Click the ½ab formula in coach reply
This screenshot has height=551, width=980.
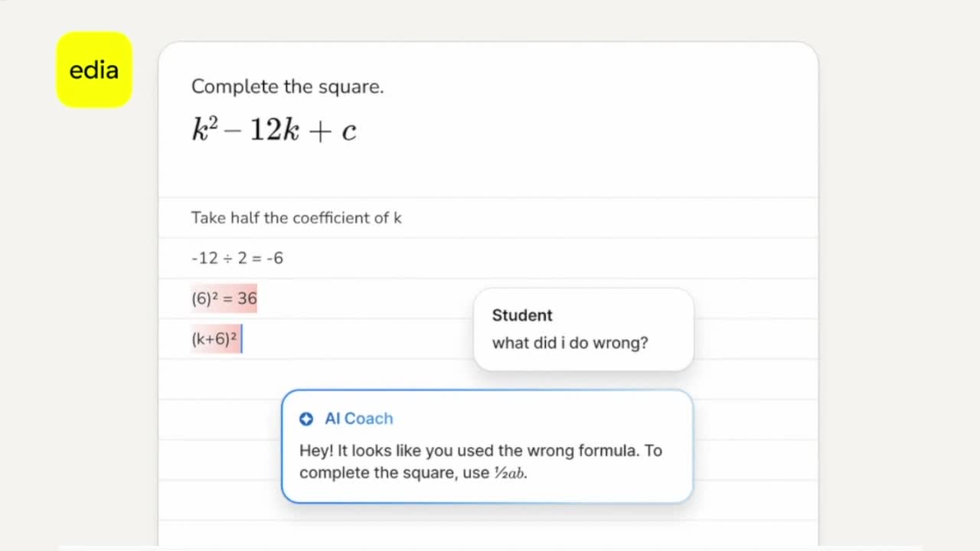tap(510, 473)
